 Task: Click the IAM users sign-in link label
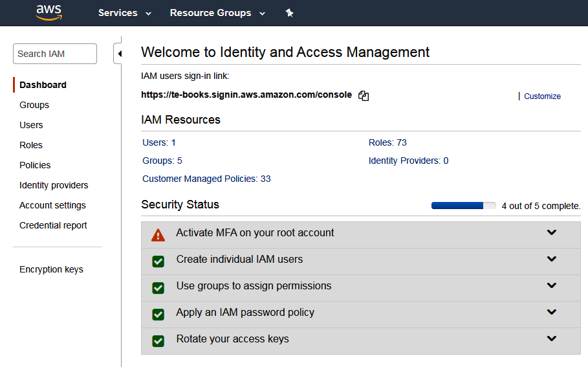pos(185,76)
